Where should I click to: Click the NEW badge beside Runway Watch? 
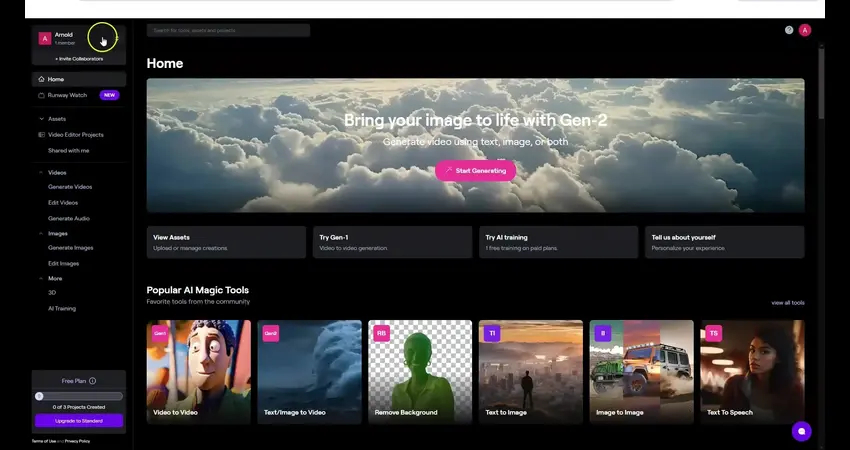tap(109, 95)
